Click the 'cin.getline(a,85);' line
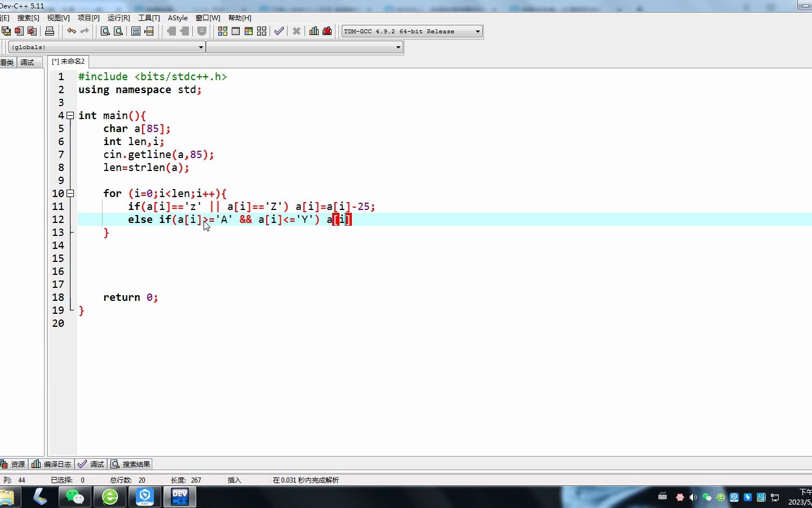 coord(158,155)
